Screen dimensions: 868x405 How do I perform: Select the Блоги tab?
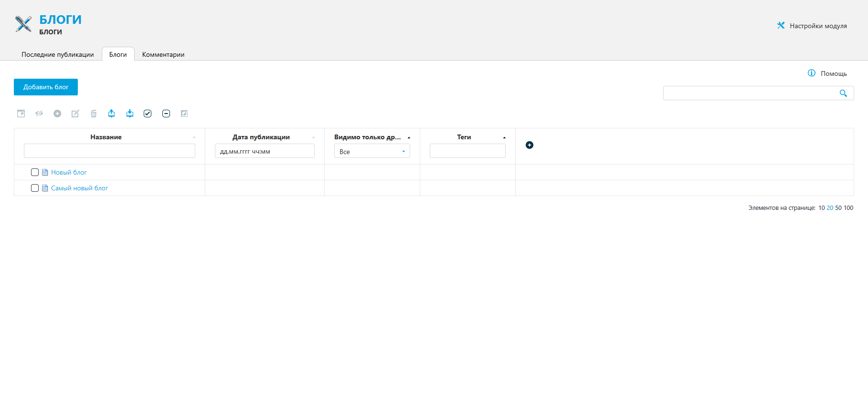[118, 54]
